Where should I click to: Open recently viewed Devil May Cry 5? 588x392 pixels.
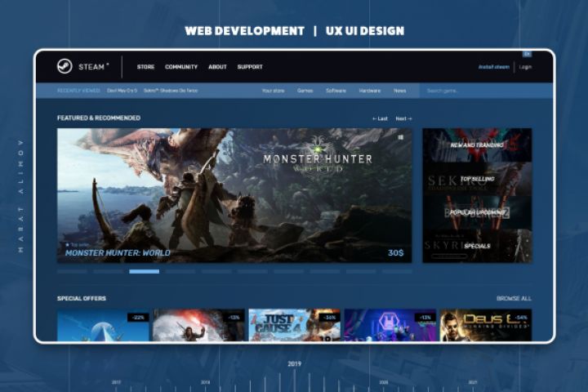(x=122, y=91)
